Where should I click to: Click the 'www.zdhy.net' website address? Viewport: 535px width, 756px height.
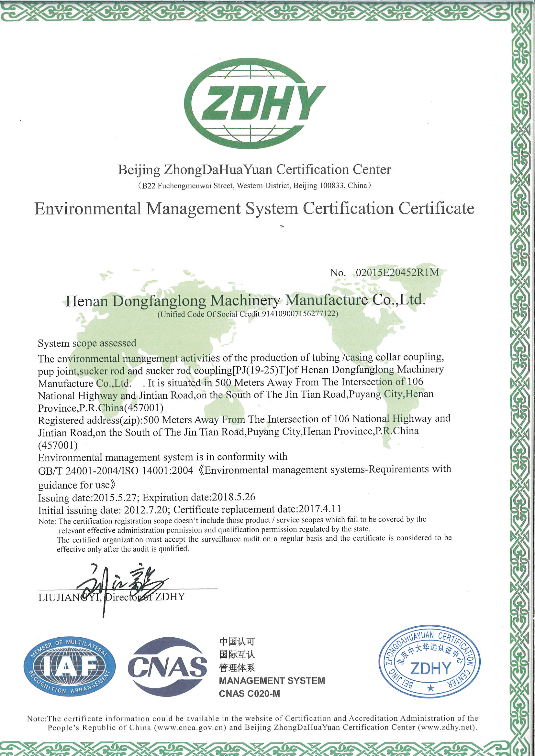click(x=447, y=727)
